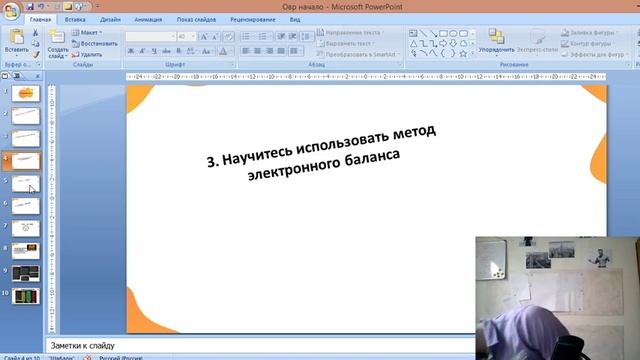The image size is (640, 360).
Task: Justify the paragraph text
Action: click(281, 51)
